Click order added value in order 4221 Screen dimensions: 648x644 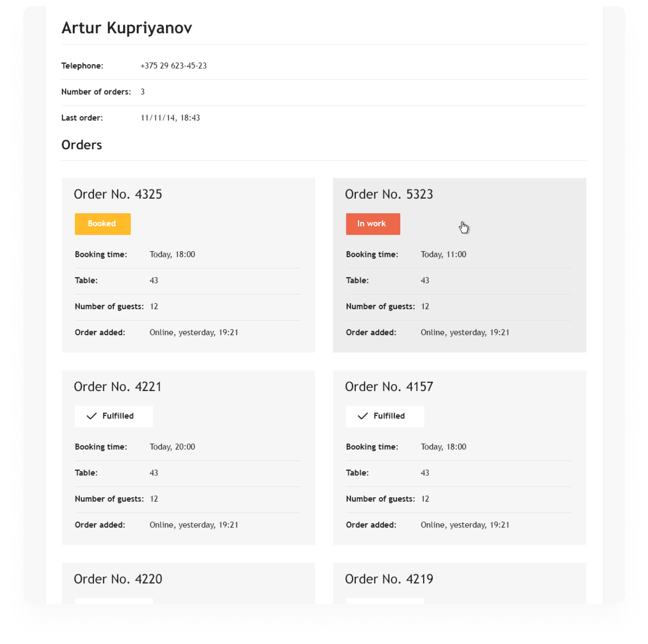point(194,525)
